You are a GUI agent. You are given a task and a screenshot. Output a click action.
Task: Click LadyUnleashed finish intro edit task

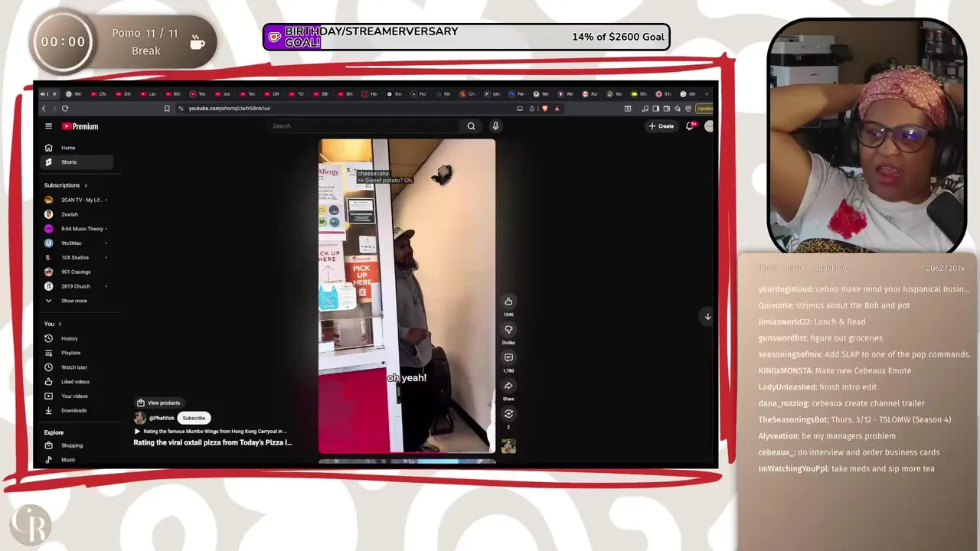pyautogui.click(x=817, y=387)
